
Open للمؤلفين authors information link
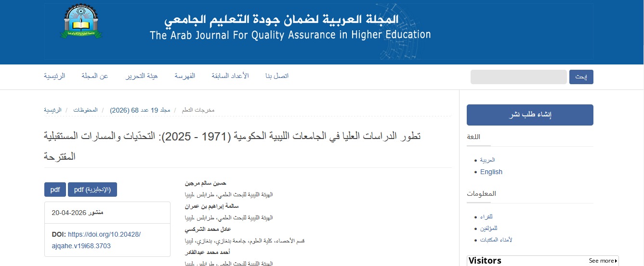pos(488,228)
